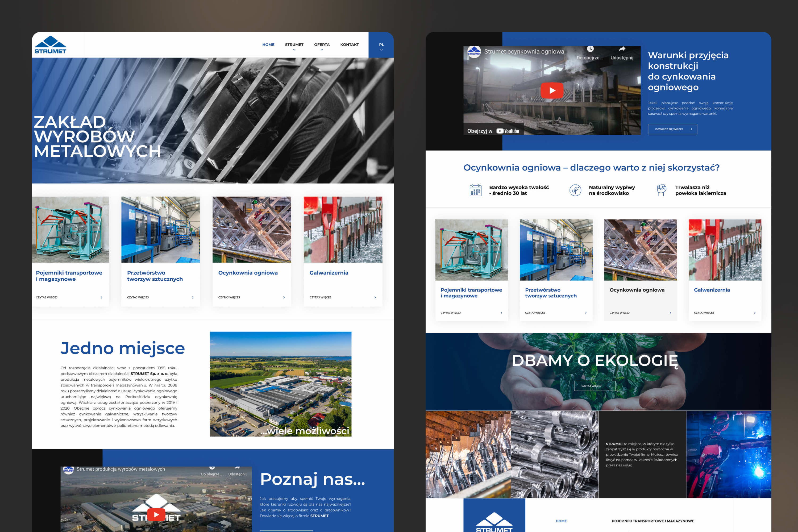
Task: Open KONTAKT in top navigation
Action: point(349,44)
